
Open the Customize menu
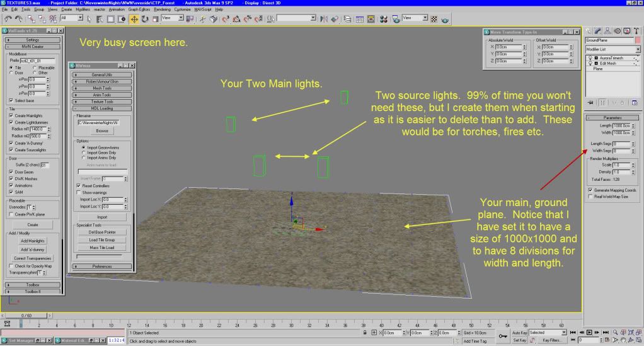[x=182, y=9]
